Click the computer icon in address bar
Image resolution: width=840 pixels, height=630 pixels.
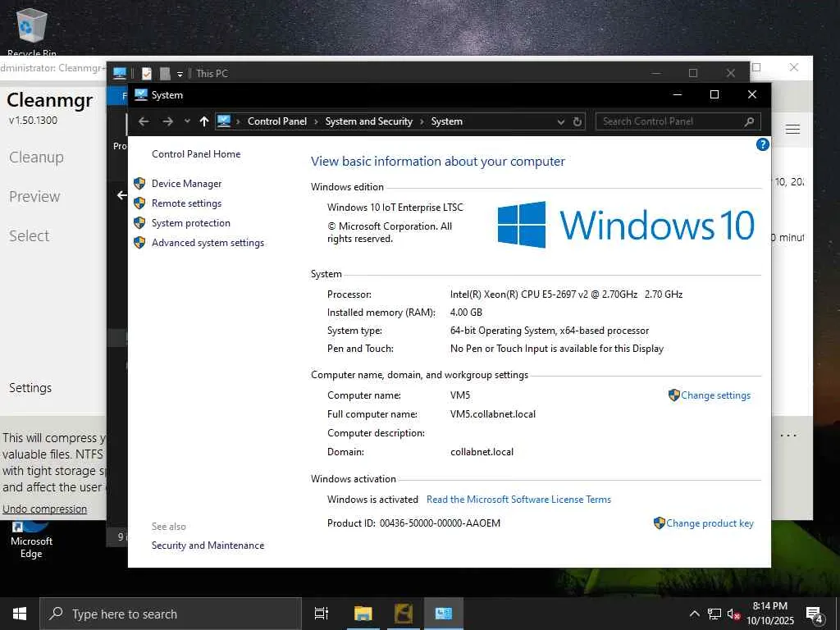(x=224, y=121)
